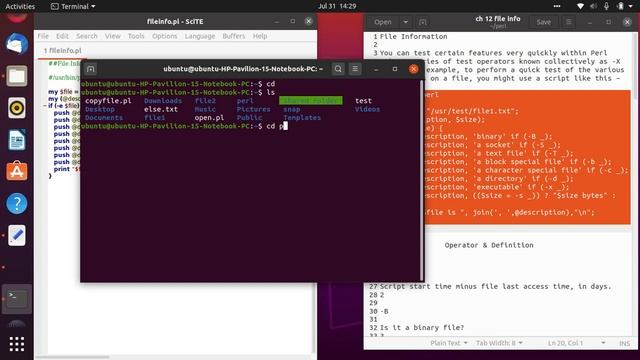This screenshot has height=360, width=640.
Task: Open gedit hamburger menu
Action: point(568,22)
